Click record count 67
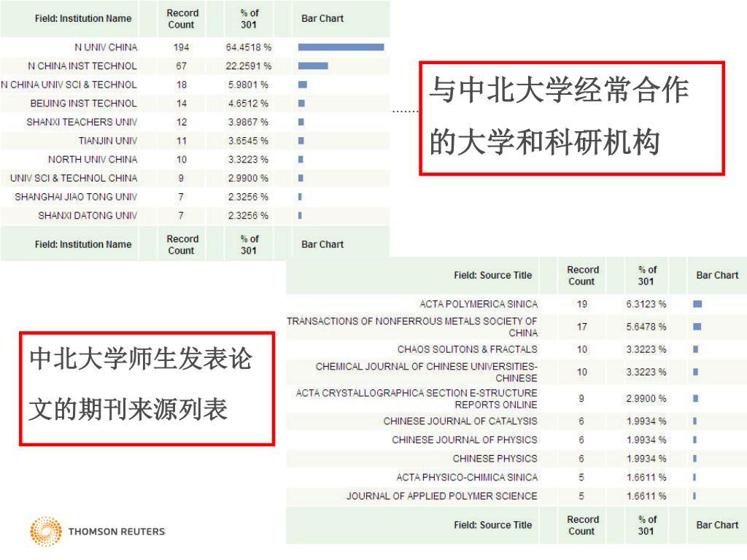 [182, 66]
